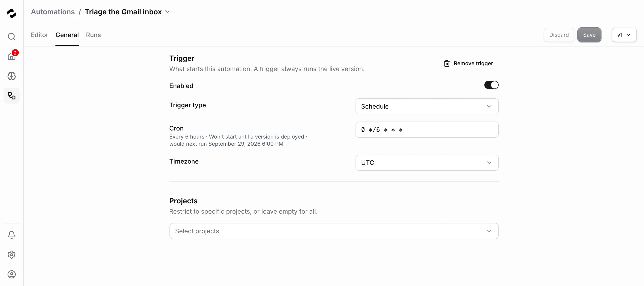Expand the UTC timezone dropdown
The image size is (644, 286).
click(427, 163)
